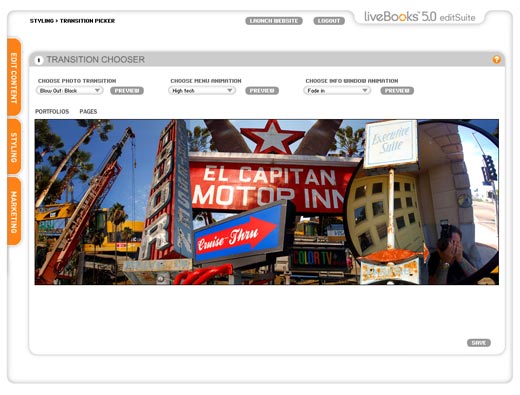Click the Launch Website button
This screenshot has height=395, width=520.
click(274, 21)
